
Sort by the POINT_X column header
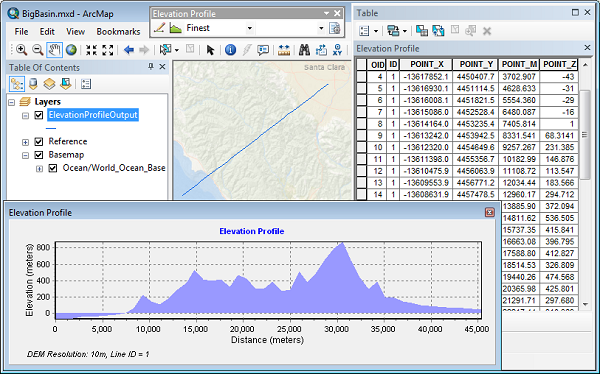[426, 64]
